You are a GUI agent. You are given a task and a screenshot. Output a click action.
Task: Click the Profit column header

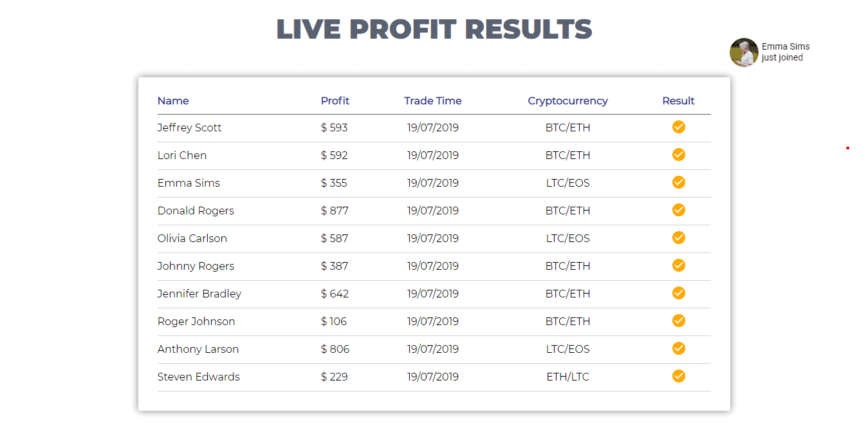tap(335, 101)
